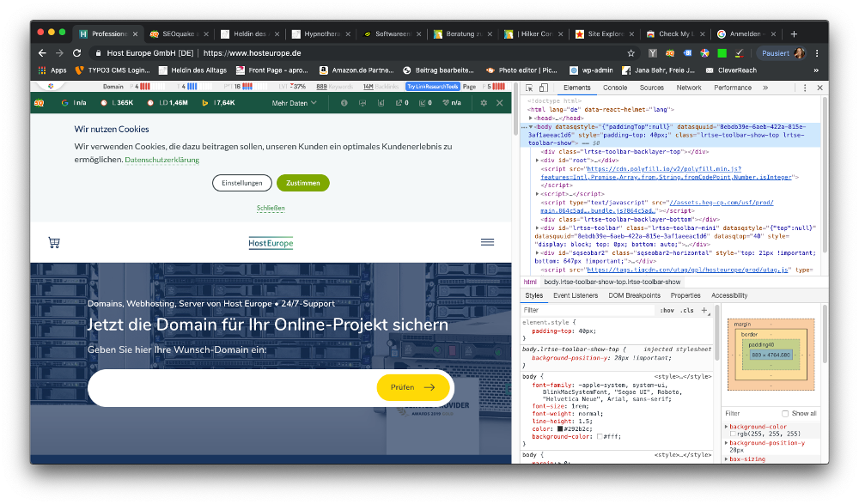The height and width of the screenshot is (504, 859).
Task: Select the DevTools inspect element tool
Action: [529, 88]
